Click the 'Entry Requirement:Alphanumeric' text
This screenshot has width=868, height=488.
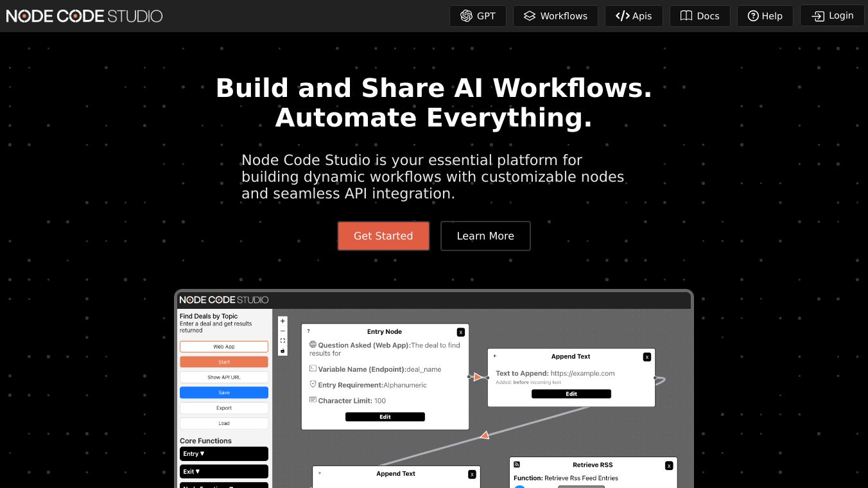click(x=372, y=385)
